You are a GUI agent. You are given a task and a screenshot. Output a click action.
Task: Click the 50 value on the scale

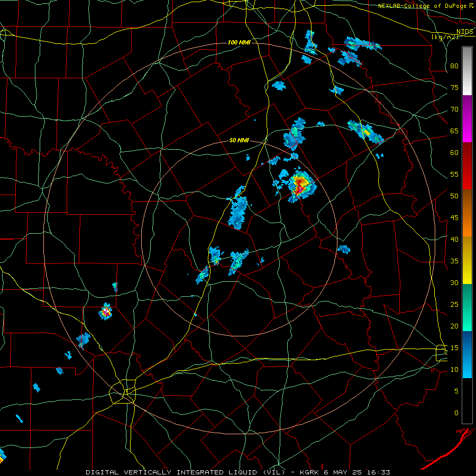click(x=454, y=196)
